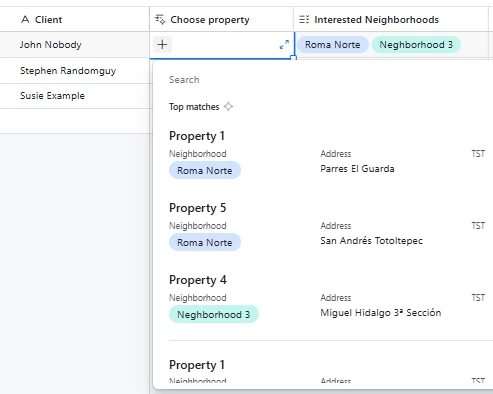
Task: Click the Client column text-type icon
Action: [25, 19]
